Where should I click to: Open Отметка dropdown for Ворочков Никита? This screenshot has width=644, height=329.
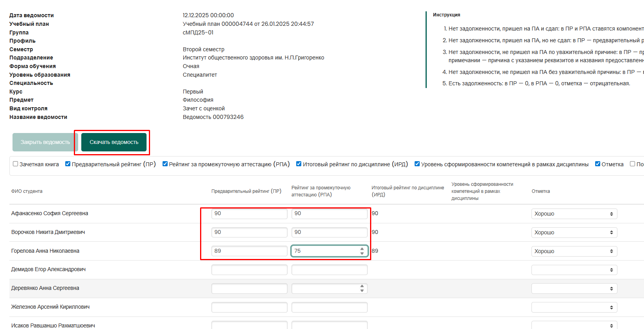coord(574,232)
